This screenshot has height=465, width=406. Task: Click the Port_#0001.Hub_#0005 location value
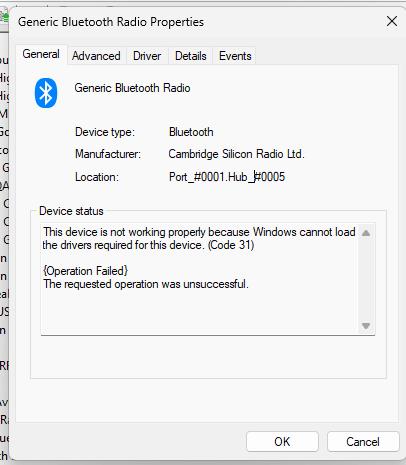click(227, 177)
